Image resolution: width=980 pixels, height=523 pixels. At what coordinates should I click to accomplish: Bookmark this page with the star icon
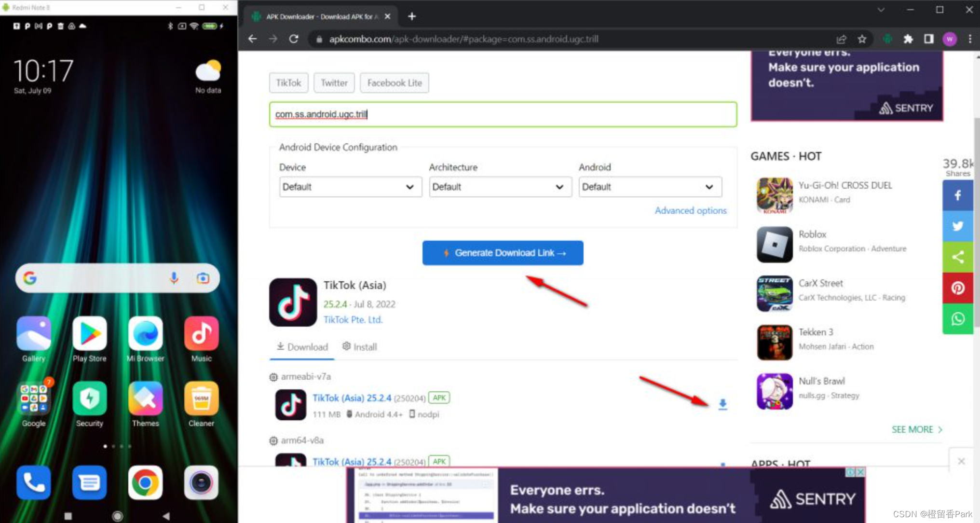point(862,39)
